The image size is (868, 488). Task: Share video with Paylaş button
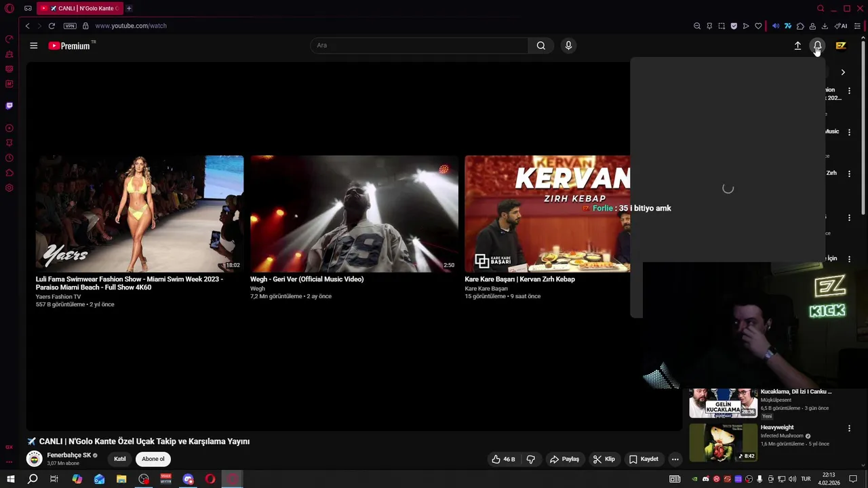(565, 459)
